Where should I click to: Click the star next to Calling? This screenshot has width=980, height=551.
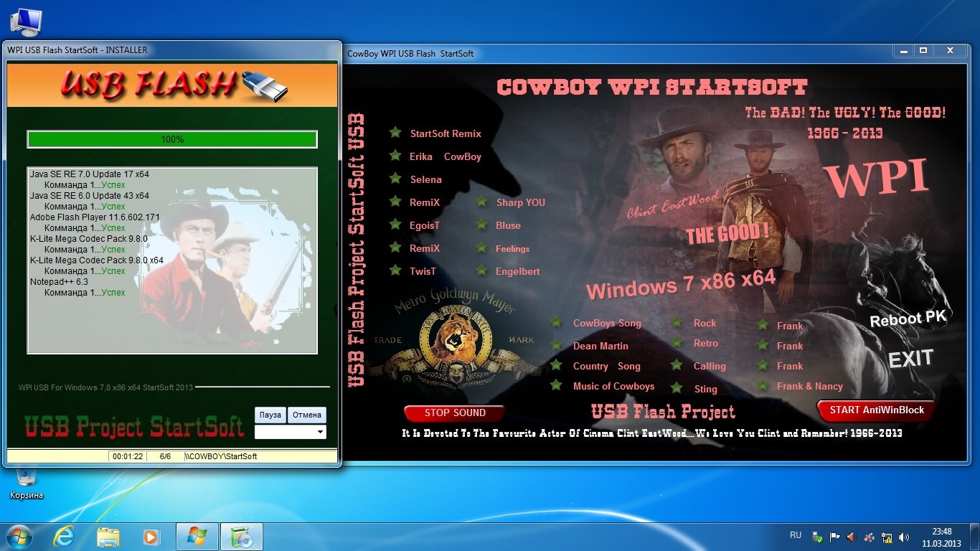[677, 365]
